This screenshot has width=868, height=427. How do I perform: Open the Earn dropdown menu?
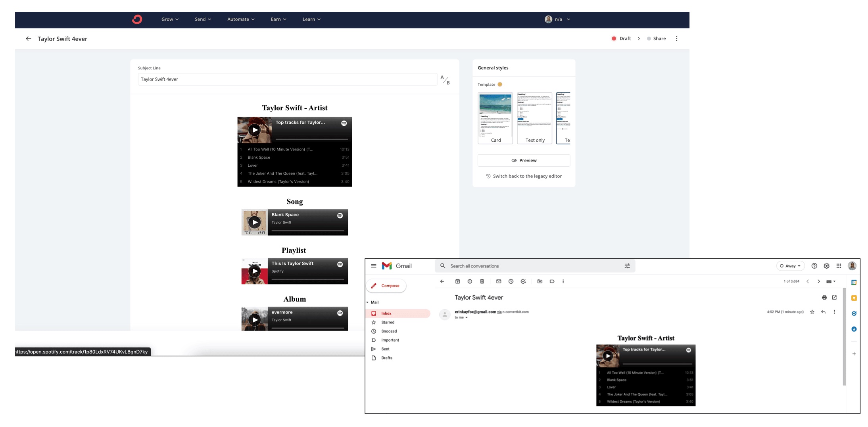coord(278,19)
